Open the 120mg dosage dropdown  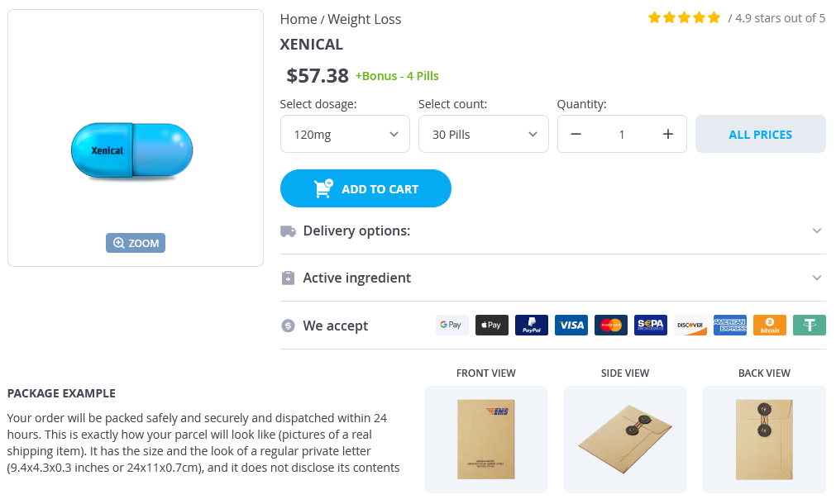point(345,135)
